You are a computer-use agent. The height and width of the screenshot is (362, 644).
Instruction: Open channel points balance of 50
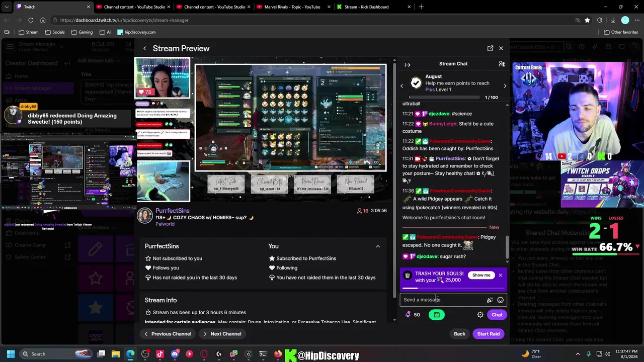[413, 315]
